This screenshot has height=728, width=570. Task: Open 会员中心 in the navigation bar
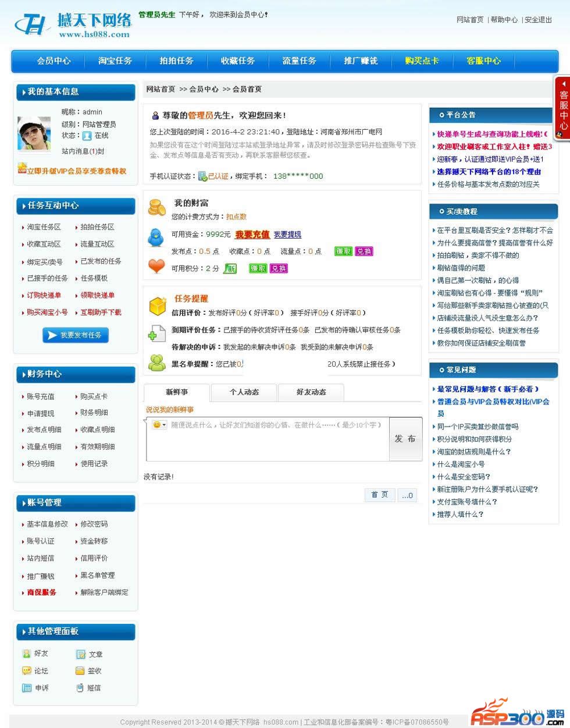pyautogui.click(x=54, y=61)
